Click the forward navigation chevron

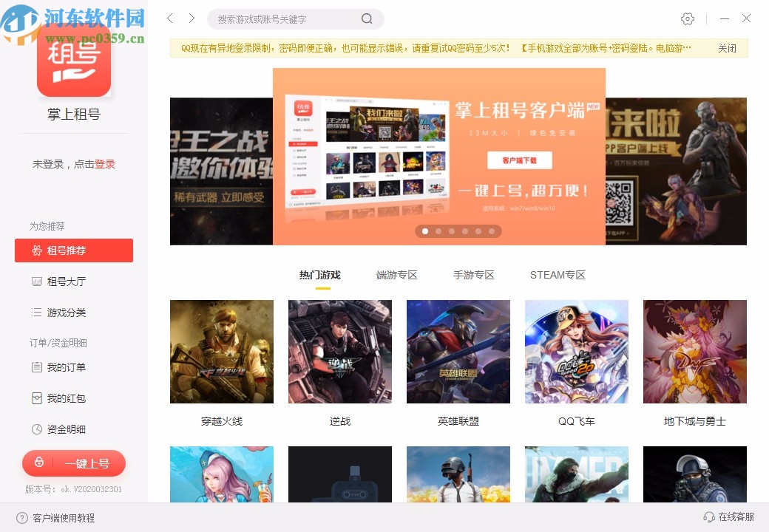192,18
